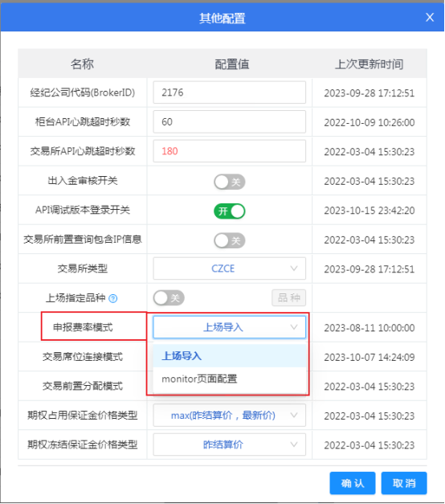Viewport: 445px width, 504px height.
Task: Click the 配置值 column header
Action: click(x=231, y=64)
